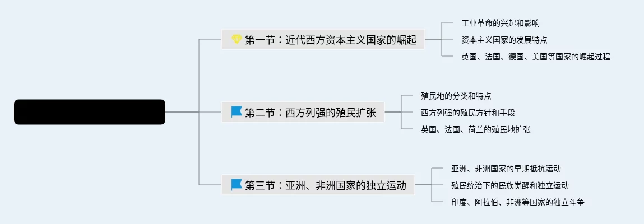Select subtopic 殖民地的分类和特点
The width and height of the screenshot is (644, 224).
456,96
